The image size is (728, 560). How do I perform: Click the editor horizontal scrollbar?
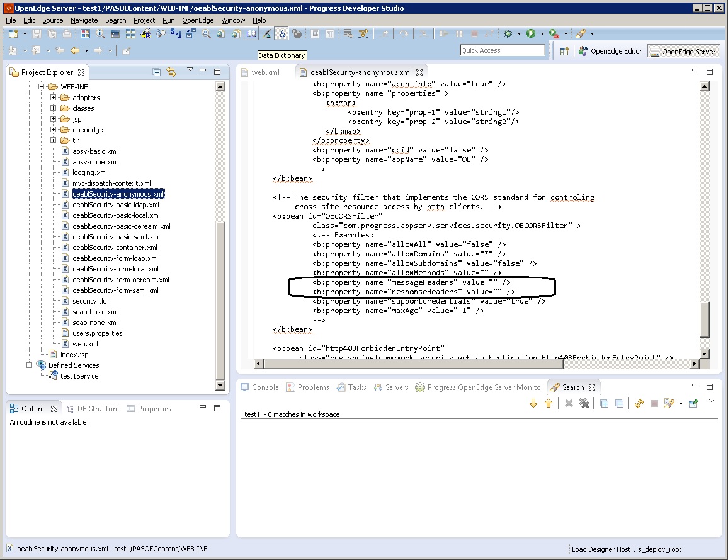[413, 363]
